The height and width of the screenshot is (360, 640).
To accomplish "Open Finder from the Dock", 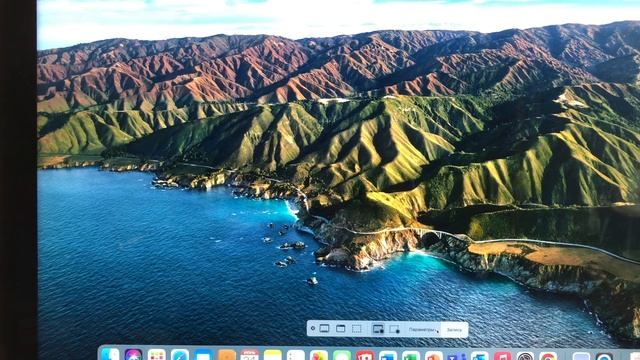I will point(110,355).
